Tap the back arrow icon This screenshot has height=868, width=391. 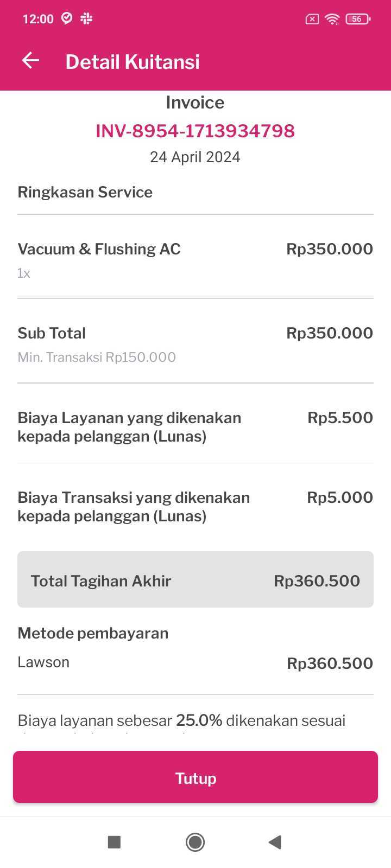coord(31,61)
